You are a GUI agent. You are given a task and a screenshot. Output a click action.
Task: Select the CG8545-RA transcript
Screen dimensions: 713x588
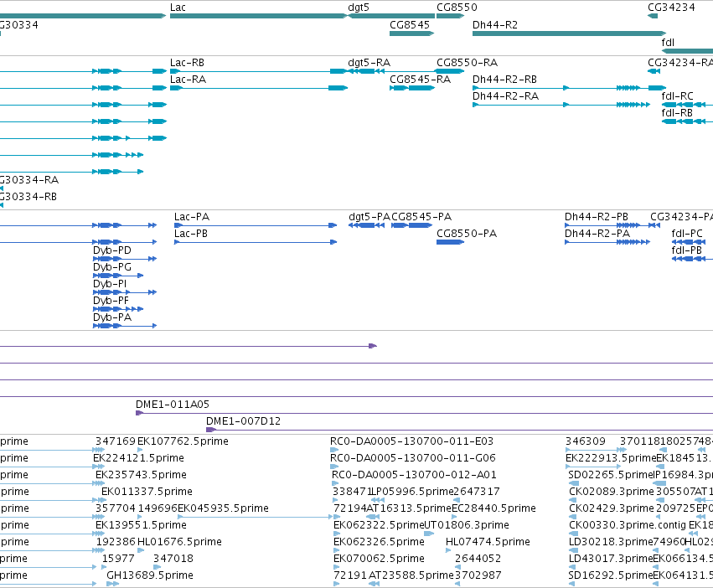click(412, 88)
